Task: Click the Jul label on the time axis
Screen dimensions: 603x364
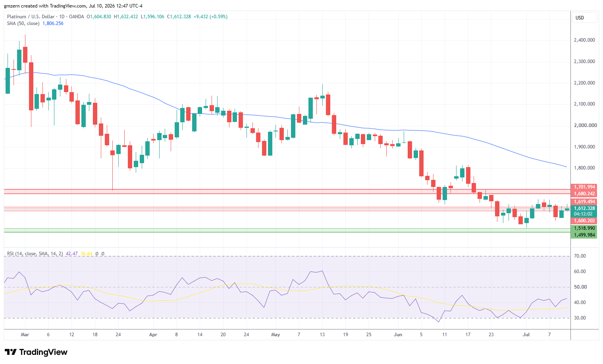Action: click(526, 335)
